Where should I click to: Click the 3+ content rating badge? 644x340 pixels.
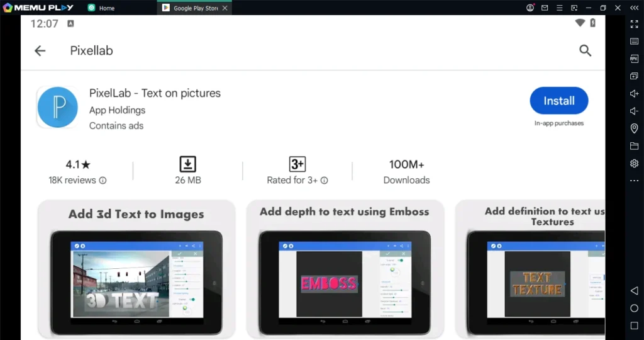[297, 164]
